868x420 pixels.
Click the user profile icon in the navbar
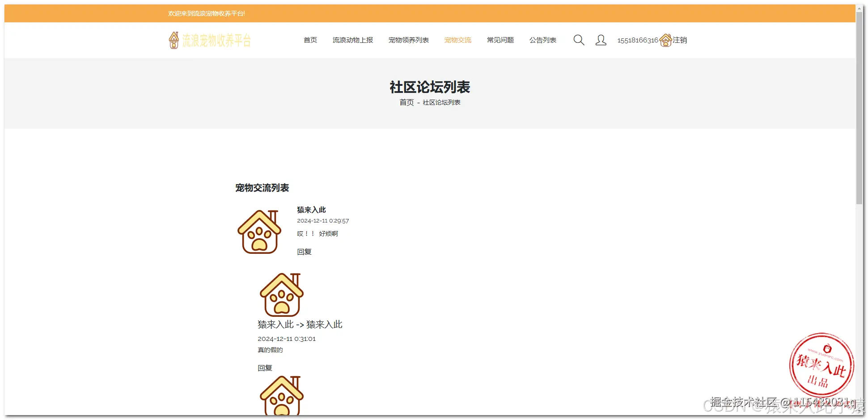[x=601, y=40]
